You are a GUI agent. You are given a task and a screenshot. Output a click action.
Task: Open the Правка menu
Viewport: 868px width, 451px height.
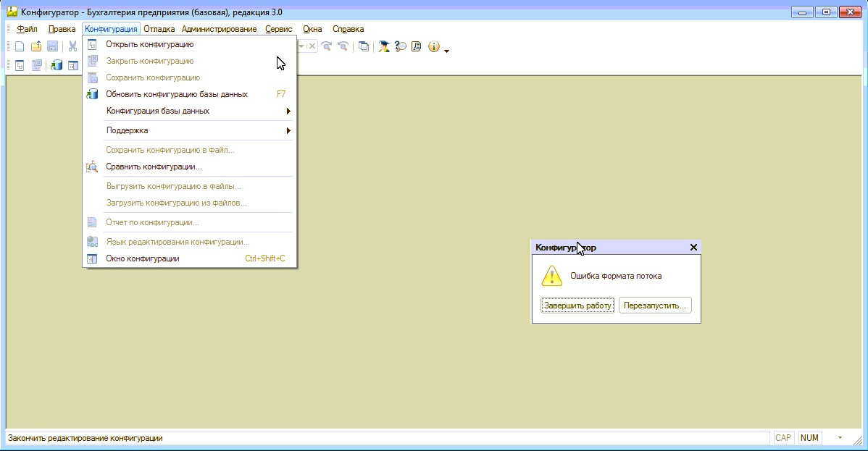tap(62, 29)
